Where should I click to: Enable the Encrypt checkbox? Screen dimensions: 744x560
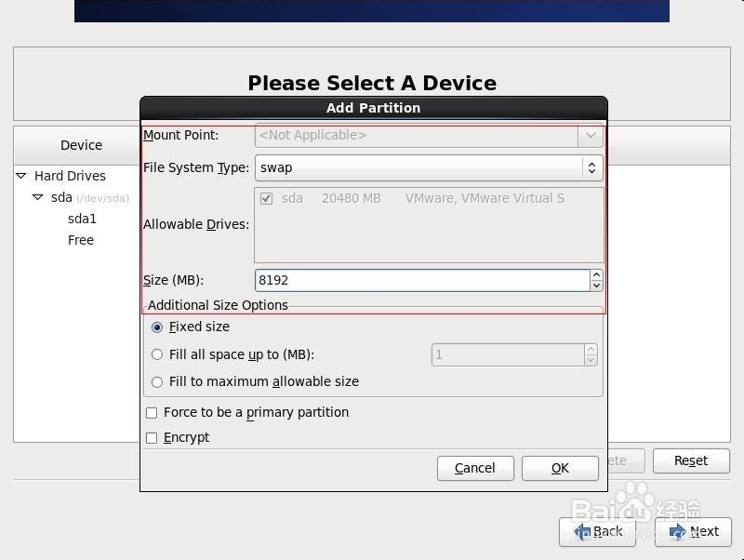click(x=152, y=437)
